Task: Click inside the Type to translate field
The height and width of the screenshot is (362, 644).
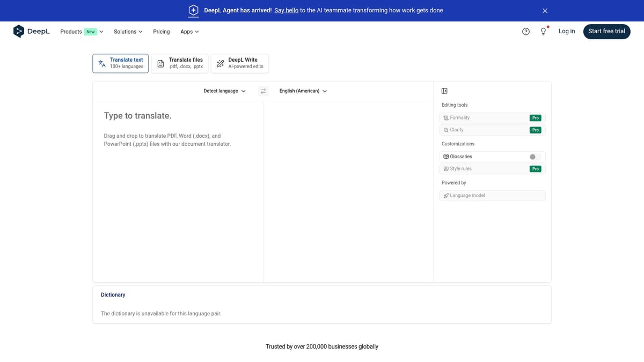Action: coord(177,115)
